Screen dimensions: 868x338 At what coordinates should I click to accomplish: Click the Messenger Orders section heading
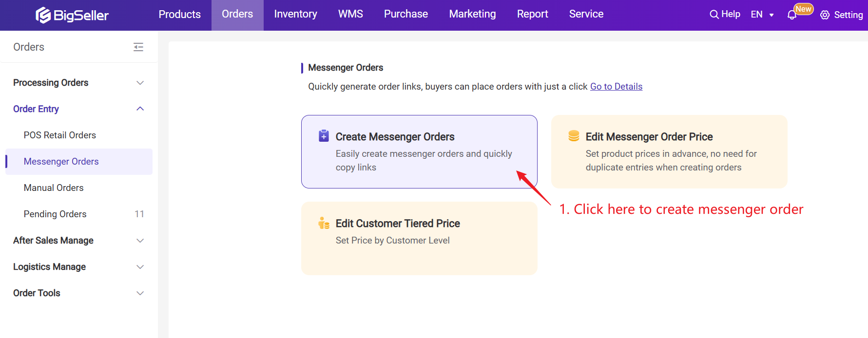[346, 68]
